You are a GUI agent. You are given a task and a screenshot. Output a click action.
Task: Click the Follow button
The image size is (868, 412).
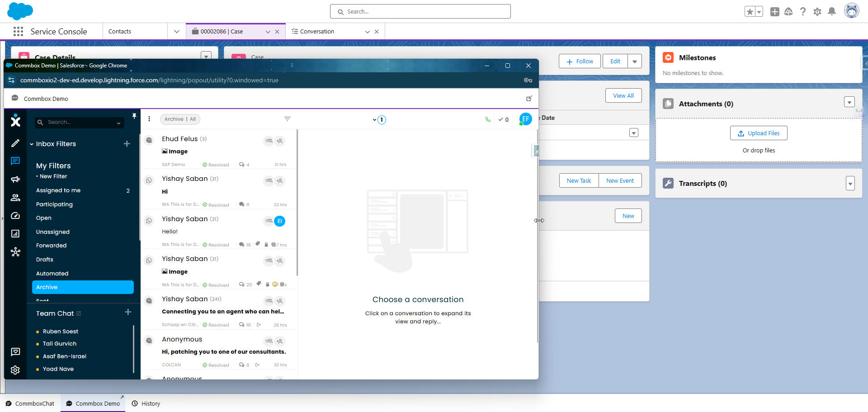(x=580, y=62)
